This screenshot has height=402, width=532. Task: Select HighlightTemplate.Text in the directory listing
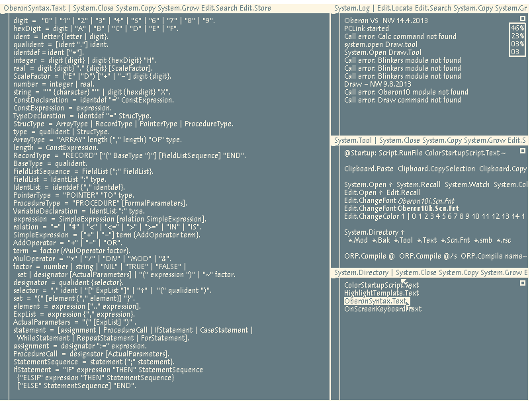pos(381,293)
